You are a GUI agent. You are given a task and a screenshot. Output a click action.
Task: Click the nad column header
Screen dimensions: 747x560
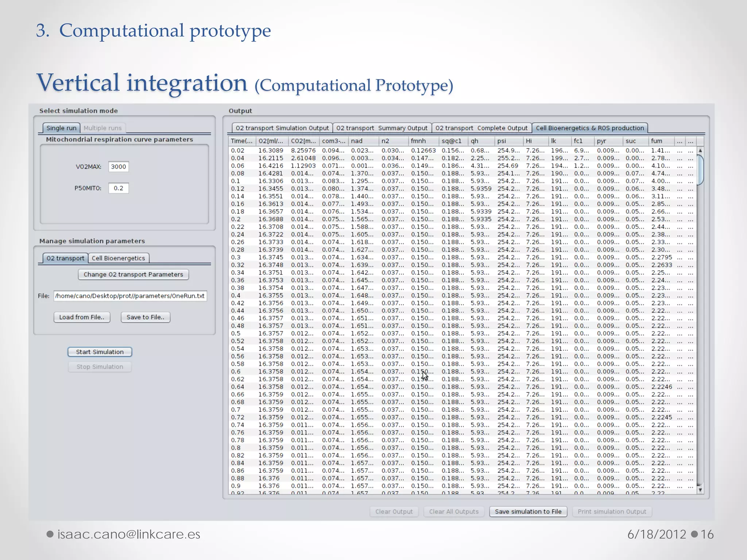[x=364, y=141]
